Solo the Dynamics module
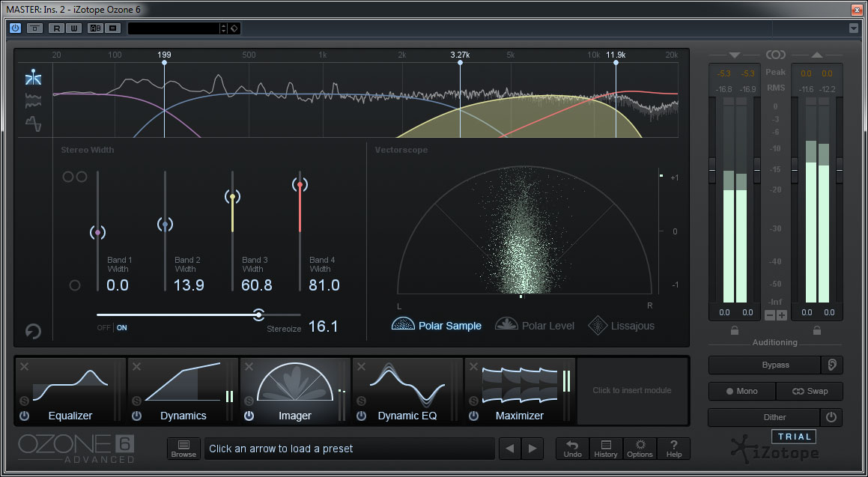Image resolution: width=868 pixels, height=477 pixels. pyautogui.click(x=136, y=401)
